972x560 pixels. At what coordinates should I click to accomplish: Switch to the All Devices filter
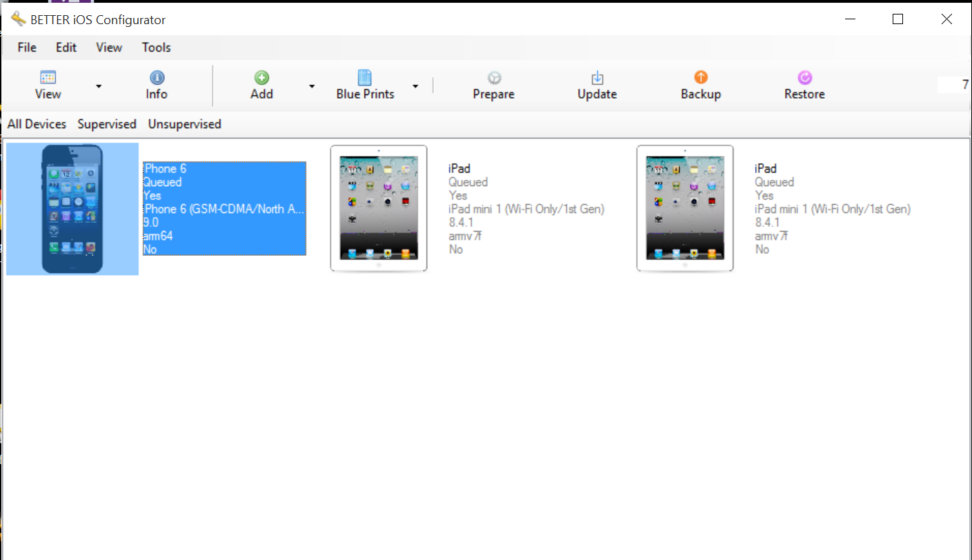pos(37,124)
